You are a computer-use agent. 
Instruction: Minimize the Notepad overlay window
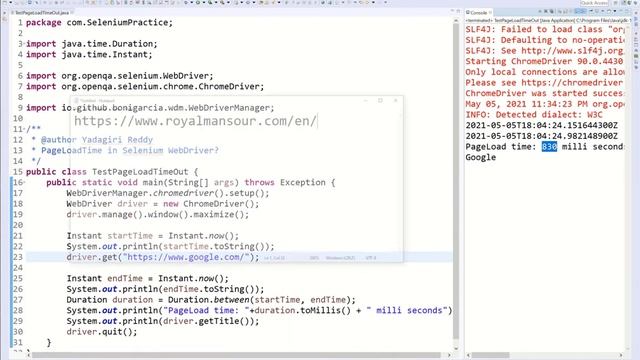coord(366,100)
